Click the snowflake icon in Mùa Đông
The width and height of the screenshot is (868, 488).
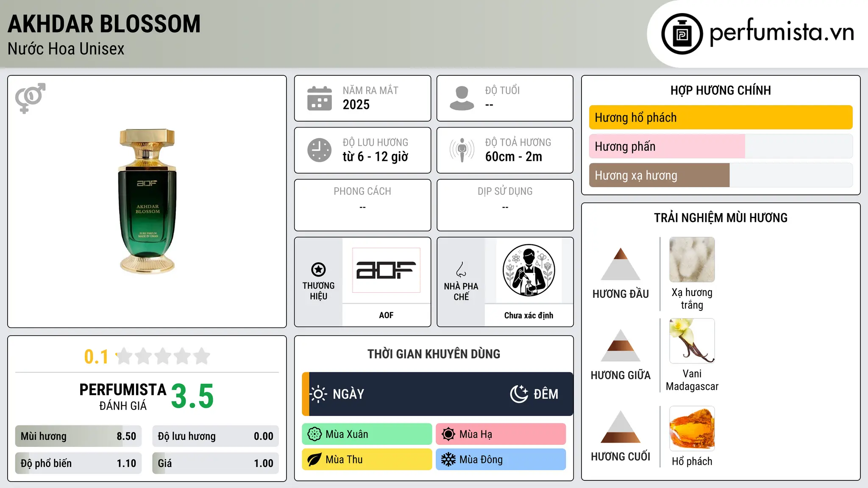click(448, 460)
